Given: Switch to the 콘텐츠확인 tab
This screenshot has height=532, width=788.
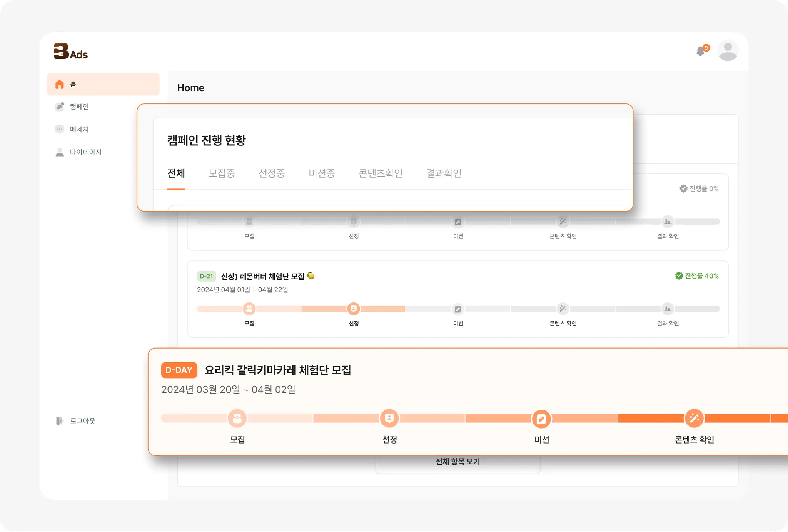Looking at the screenshot, I should coord(381,173).
